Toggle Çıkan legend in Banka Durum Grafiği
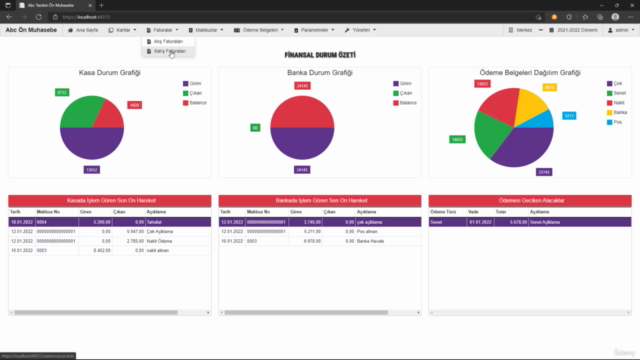Screen dimensions: 640x360 (x=402, y=93)
